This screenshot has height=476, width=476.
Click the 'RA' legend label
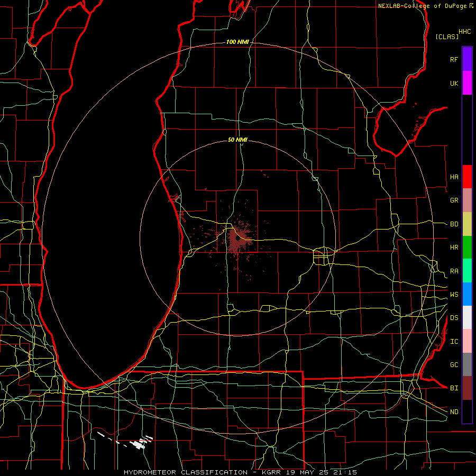pyautogui.click(x=454, y=271)
